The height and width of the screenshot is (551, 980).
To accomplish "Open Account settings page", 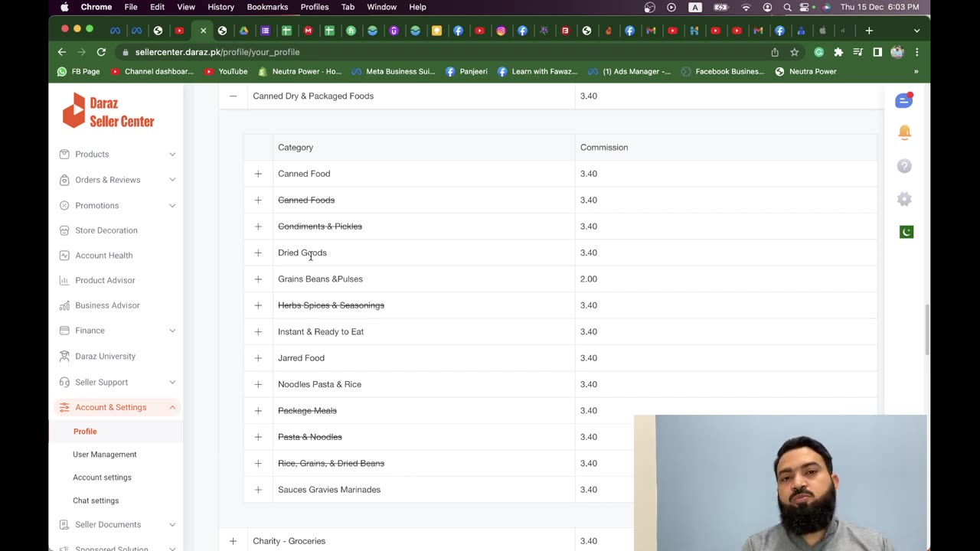I will tap(102, 478).
